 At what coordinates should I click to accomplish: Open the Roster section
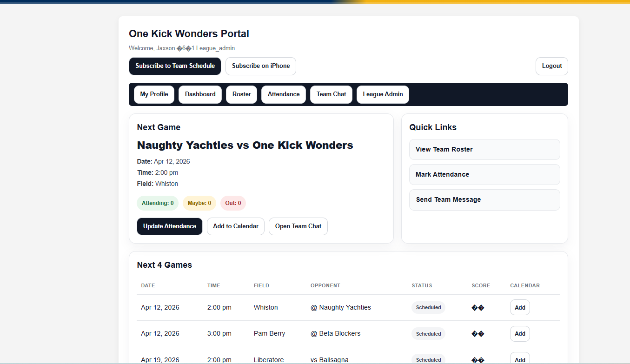[x=241, y=94]
